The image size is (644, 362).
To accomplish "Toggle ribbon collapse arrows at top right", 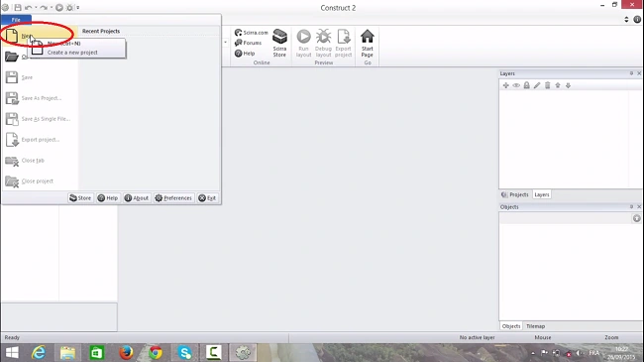I will pos(626,19).
